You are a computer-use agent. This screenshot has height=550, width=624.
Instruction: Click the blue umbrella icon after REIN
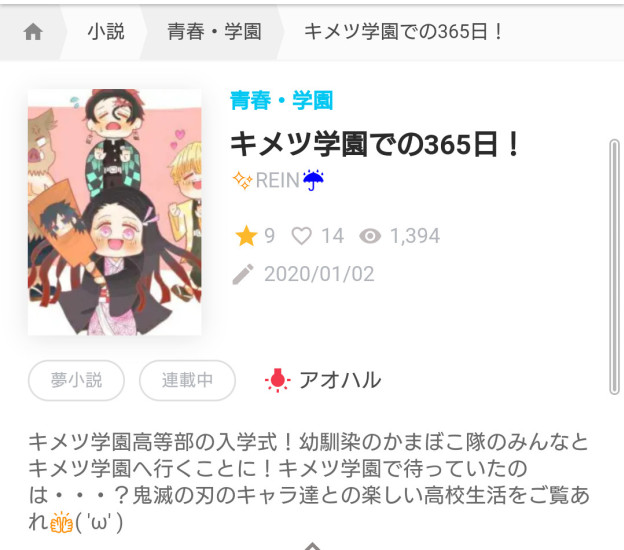tap(313, 180)
